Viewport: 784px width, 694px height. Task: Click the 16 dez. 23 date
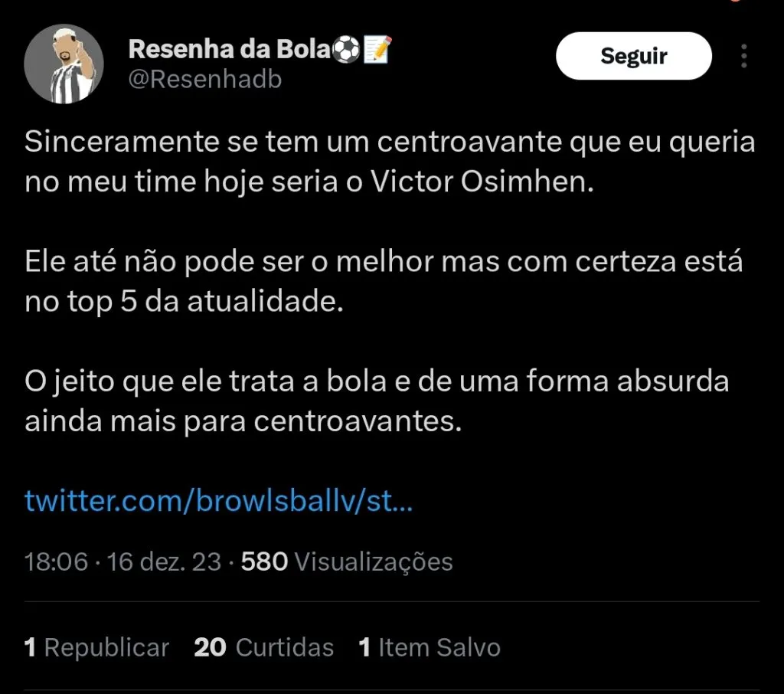[165, 562]
